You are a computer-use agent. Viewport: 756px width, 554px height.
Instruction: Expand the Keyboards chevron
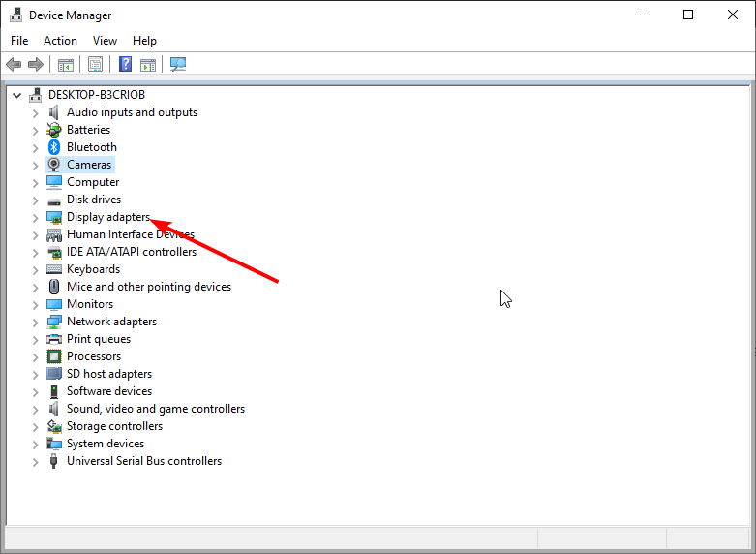point(35,270)
